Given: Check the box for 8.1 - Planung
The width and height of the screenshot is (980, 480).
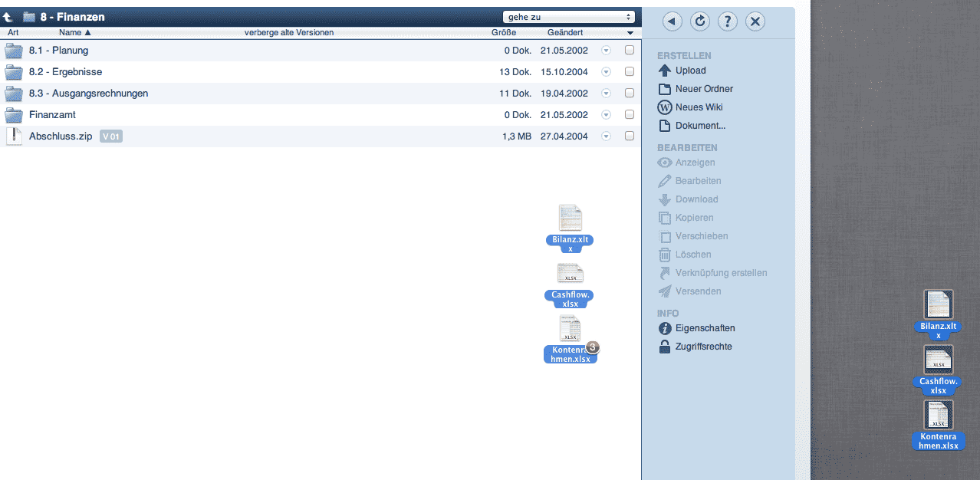Looking at the screenshot, I should tap(630, 51).
